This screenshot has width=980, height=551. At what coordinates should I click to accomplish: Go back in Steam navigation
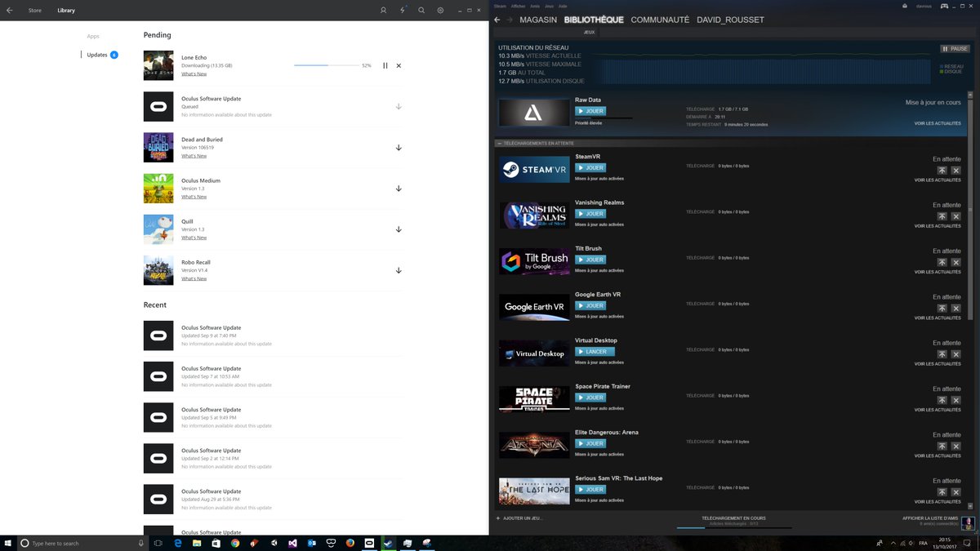(x=497, y=20)
